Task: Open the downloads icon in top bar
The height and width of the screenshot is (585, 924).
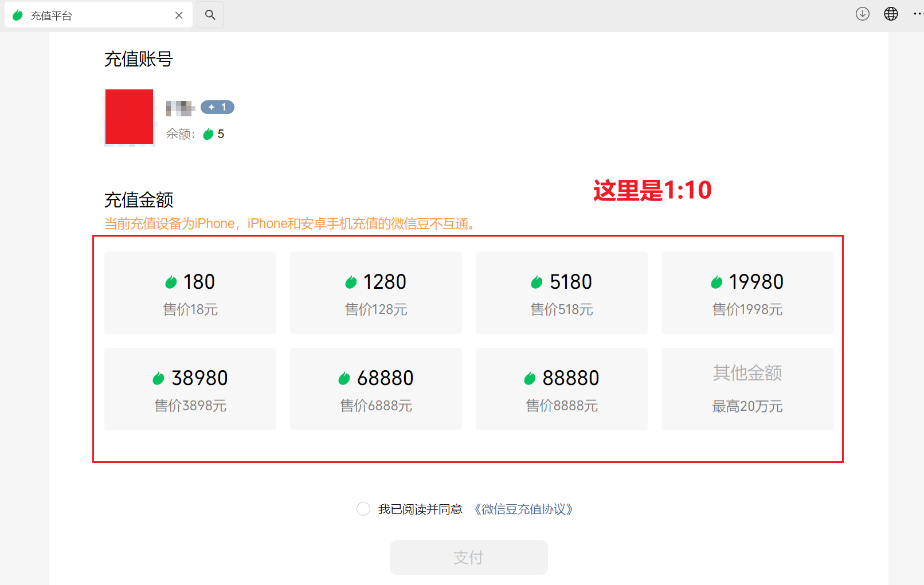Action: 862,14
